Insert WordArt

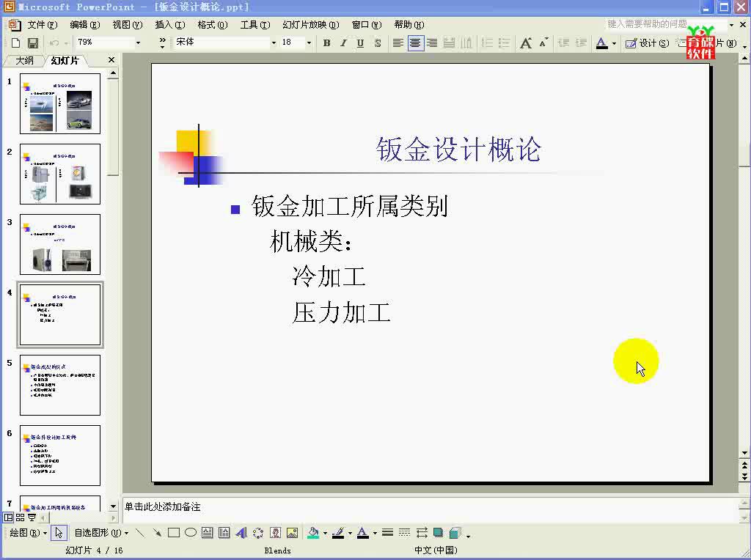point(241,533)
